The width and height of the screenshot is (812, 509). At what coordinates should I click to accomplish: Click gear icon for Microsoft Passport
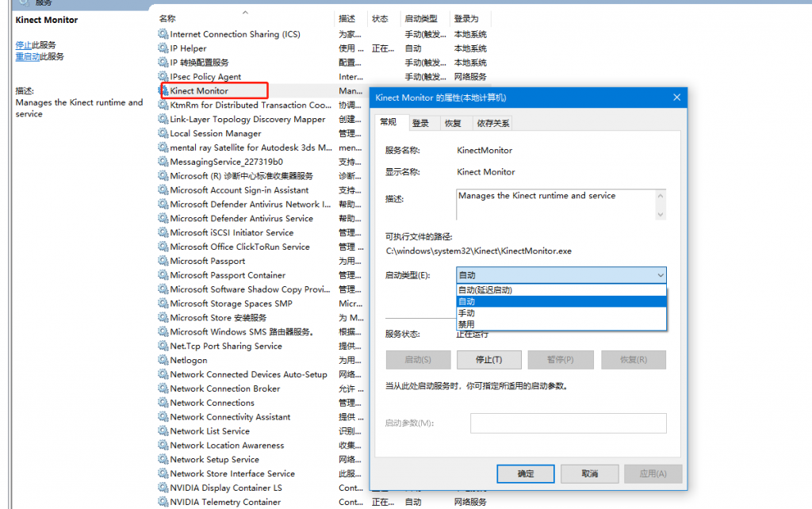coord(163,261)
